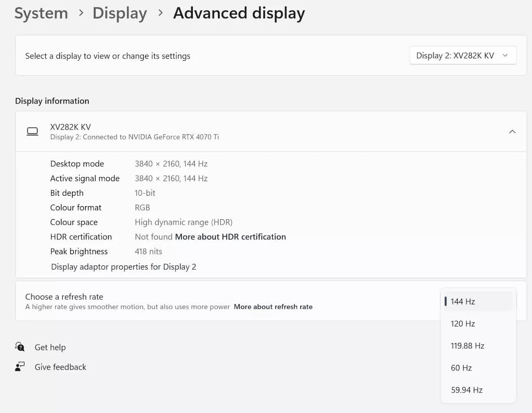Open the Get help text link

click(50, 347)
